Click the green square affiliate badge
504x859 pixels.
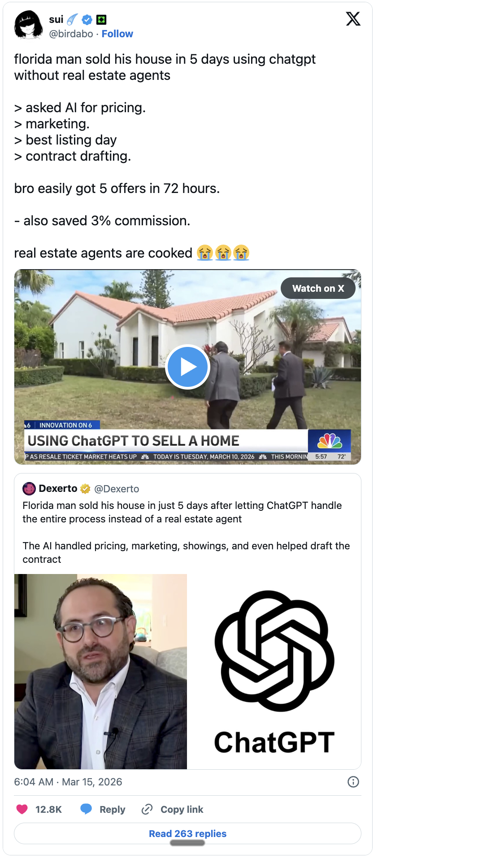[101, 20]
